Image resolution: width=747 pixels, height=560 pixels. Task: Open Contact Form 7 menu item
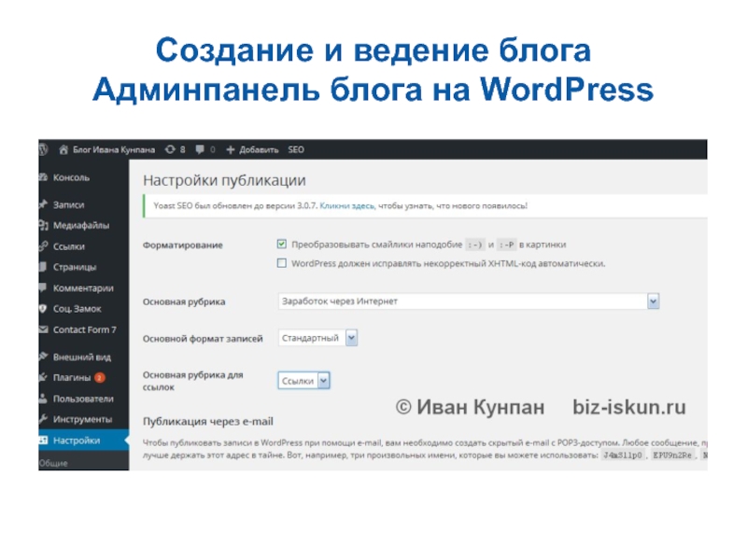coord(84,329)
